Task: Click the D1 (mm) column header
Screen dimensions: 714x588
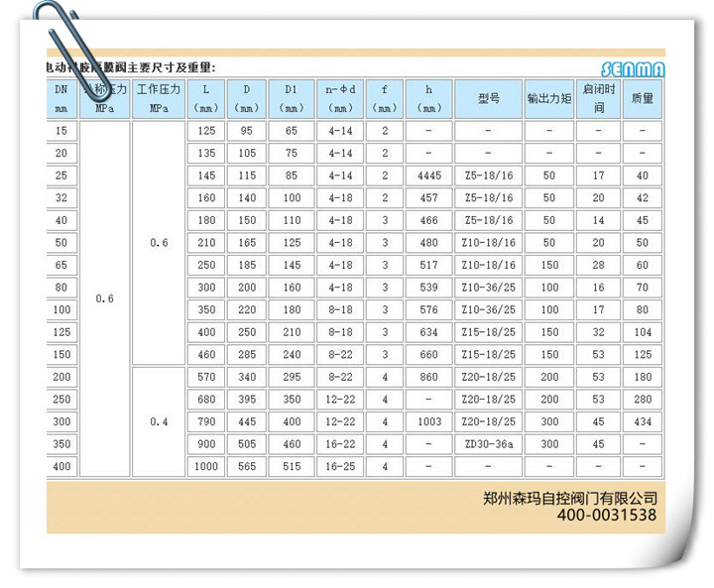Action: (292, 99)
